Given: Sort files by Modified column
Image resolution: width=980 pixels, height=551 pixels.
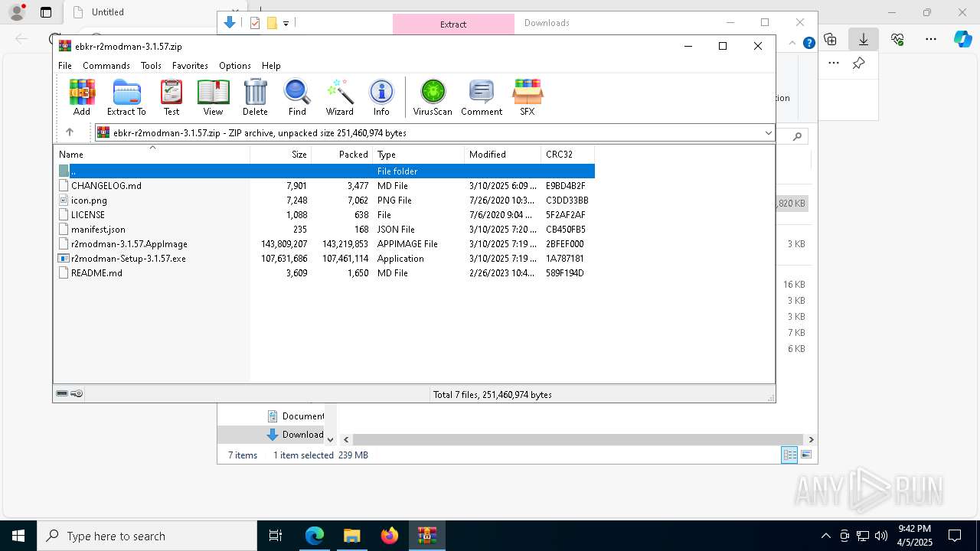Looking at the screenshot, I should pos(503,155).
